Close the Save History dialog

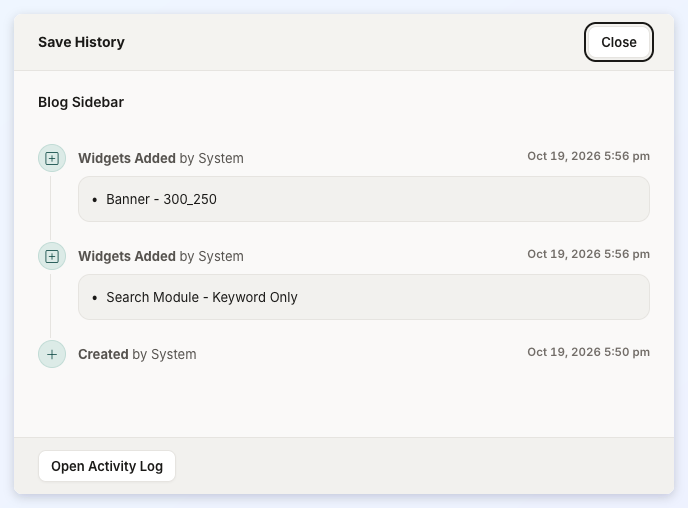click(x=619, y=42)
